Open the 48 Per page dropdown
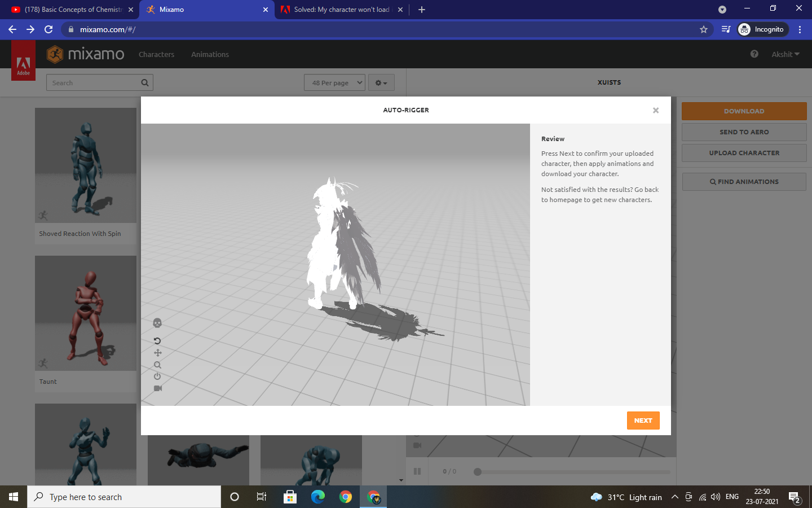812x508 pixels. pos(334,82)
